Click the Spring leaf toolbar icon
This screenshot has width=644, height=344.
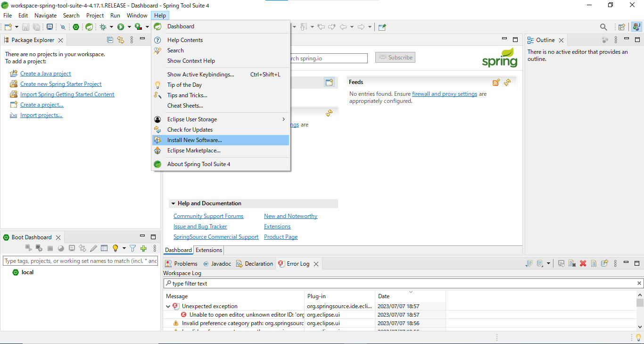[89, 27]
